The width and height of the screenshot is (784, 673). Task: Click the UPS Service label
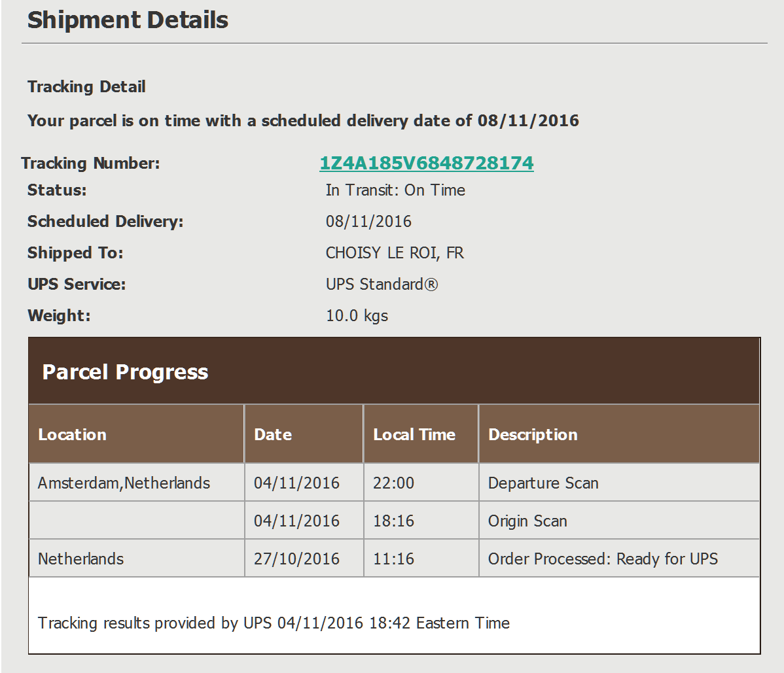click(77, 285)
